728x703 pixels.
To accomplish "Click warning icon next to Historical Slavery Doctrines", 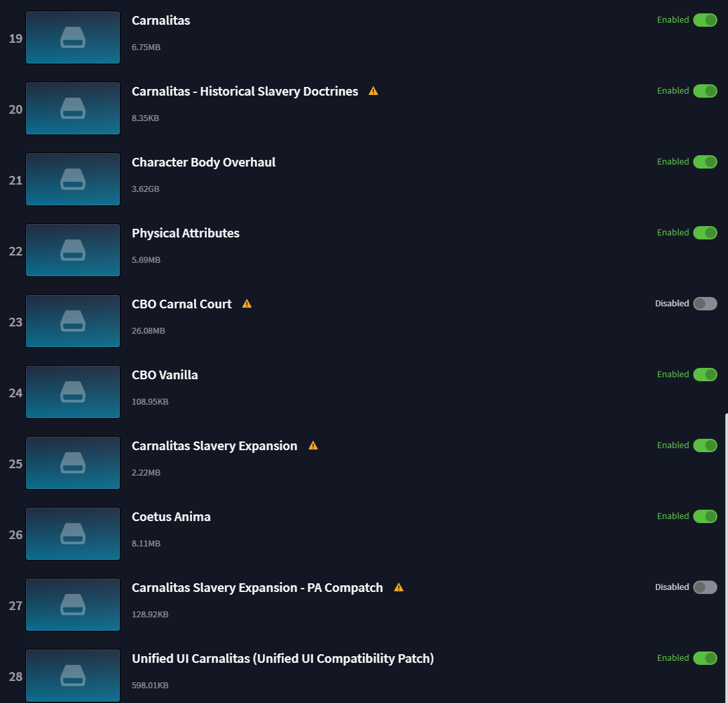I will tap(373, 92).
